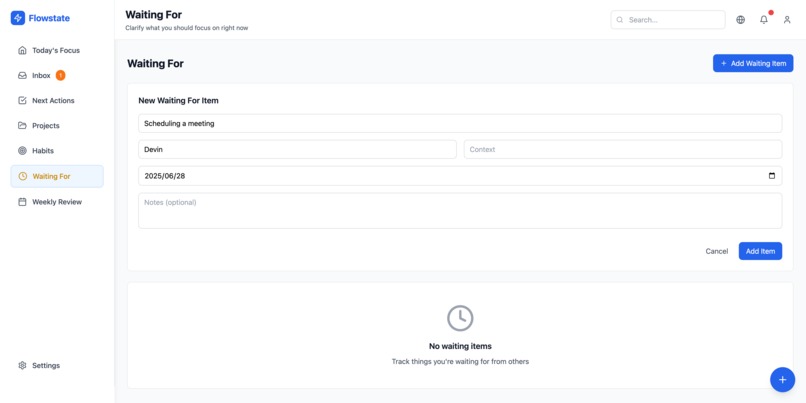Image resolution: width=806 pixels, height=403 pixels.
Task: Click the orange Inbox count badge
Action: [60, 76]
